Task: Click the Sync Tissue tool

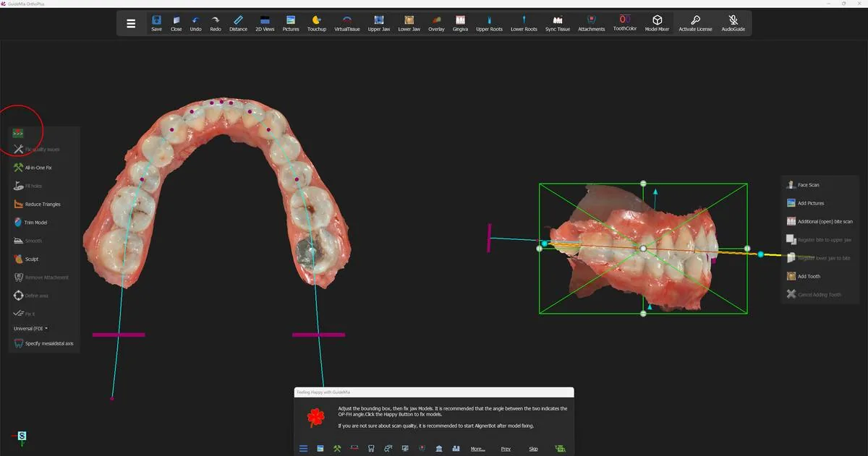Action: coord(558,23)
